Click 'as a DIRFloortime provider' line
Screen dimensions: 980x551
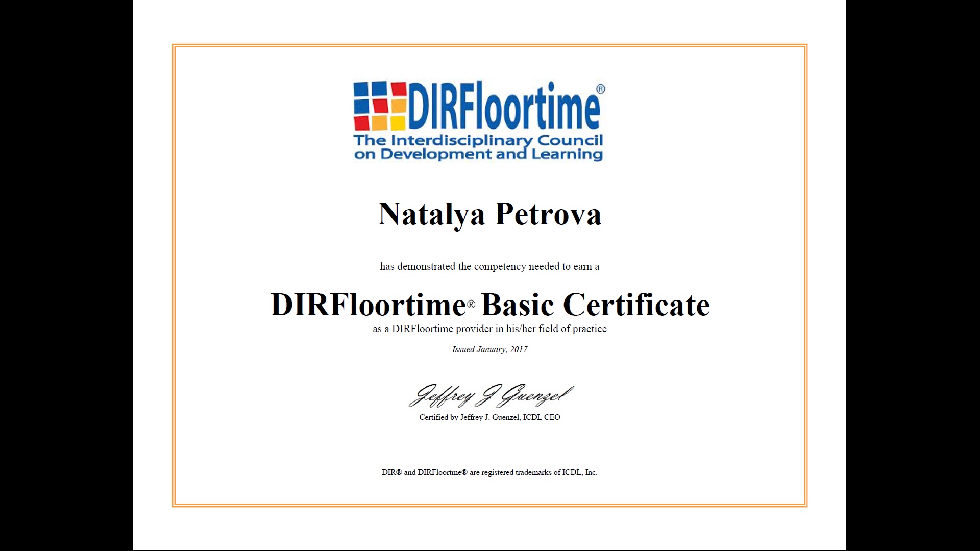coord(489,329)
